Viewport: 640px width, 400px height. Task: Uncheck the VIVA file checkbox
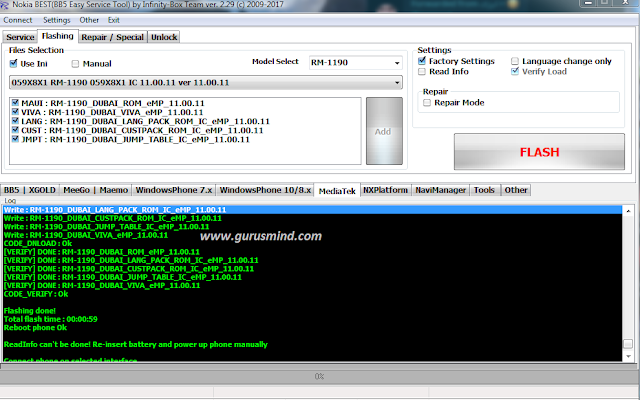(15, 112)
